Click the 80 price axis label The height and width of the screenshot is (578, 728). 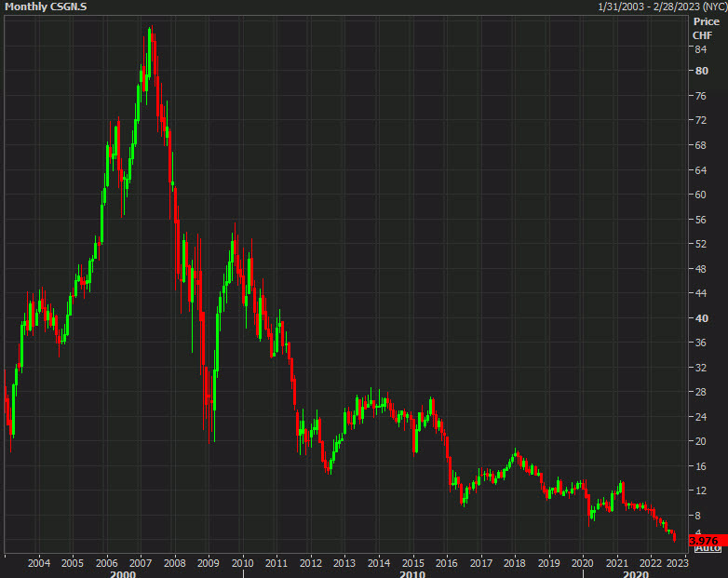coord(702,71)
